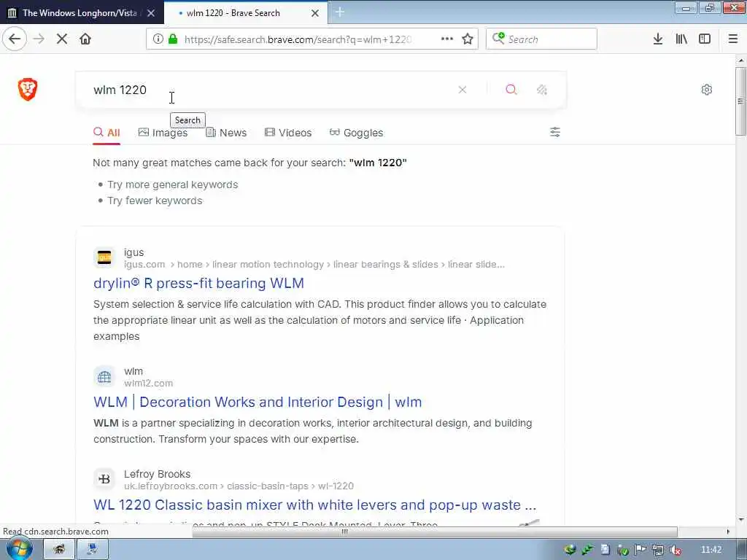
Task: Click the wlm12.com URL text
Action: click(149, 384)
